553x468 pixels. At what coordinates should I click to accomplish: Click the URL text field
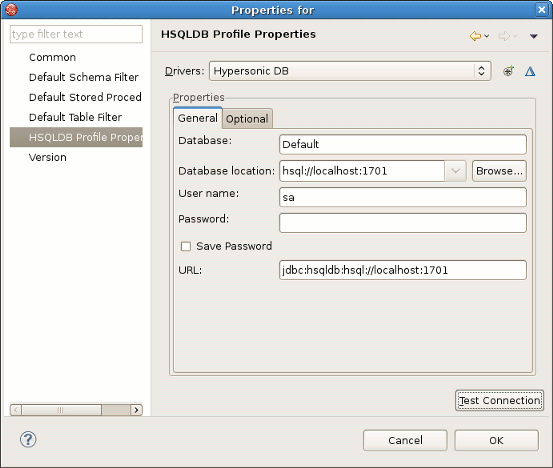click(403, 270)
